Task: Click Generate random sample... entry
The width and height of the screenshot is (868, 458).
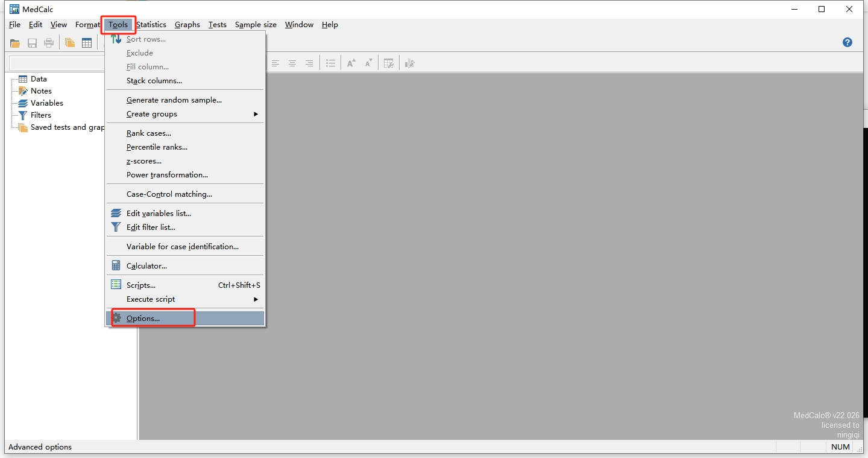Action: tap(174, 100)
